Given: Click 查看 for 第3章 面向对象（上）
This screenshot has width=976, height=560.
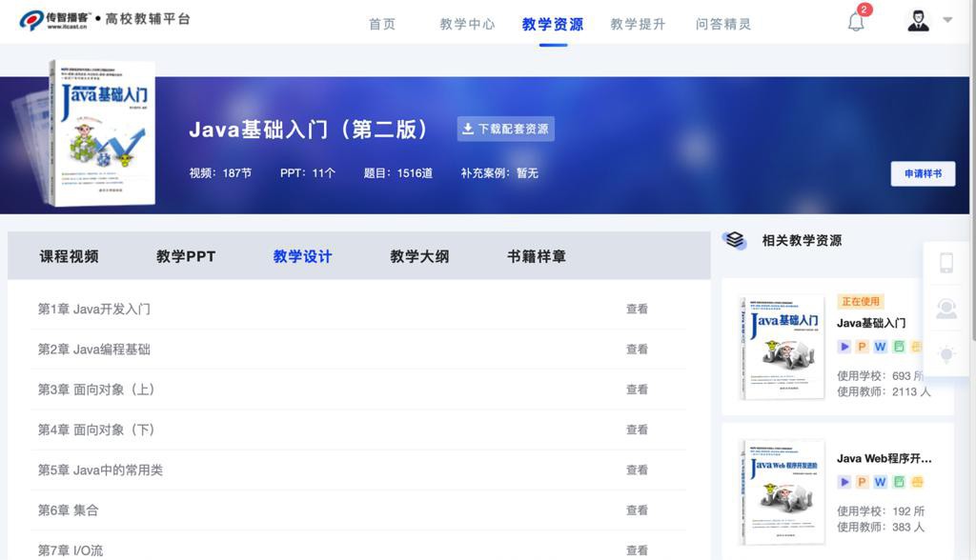Looking at the screenshot, I should tap(637, 390).
